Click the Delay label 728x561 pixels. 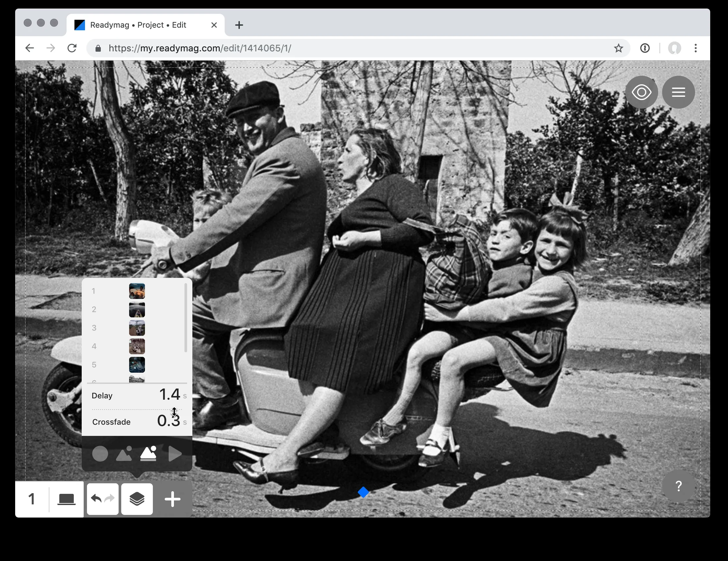pos(102,395)
